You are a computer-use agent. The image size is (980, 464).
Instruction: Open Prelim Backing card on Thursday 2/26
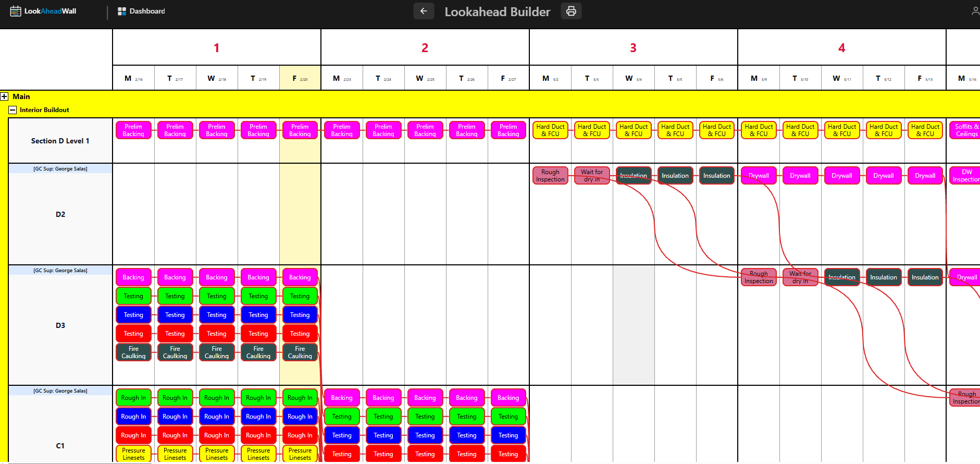[x=467, y=130]
